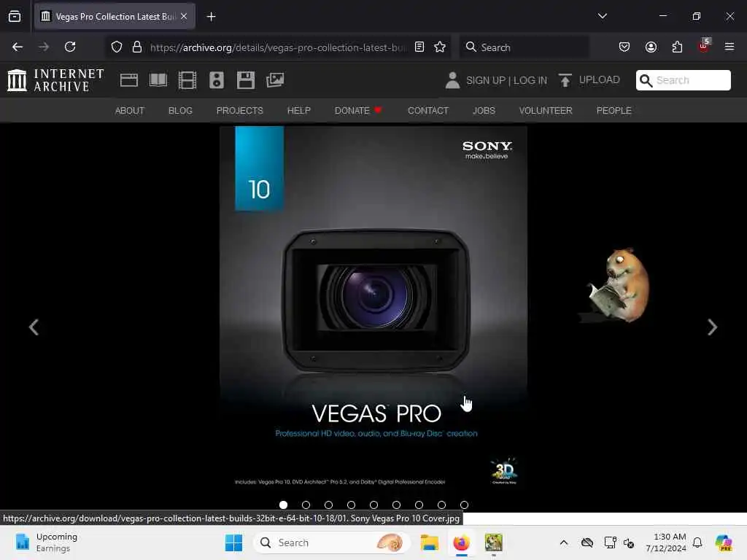Screen dimensions: 747x560
Task: Click the user avatar icon by Sign Up
Action: pos(452,80)
